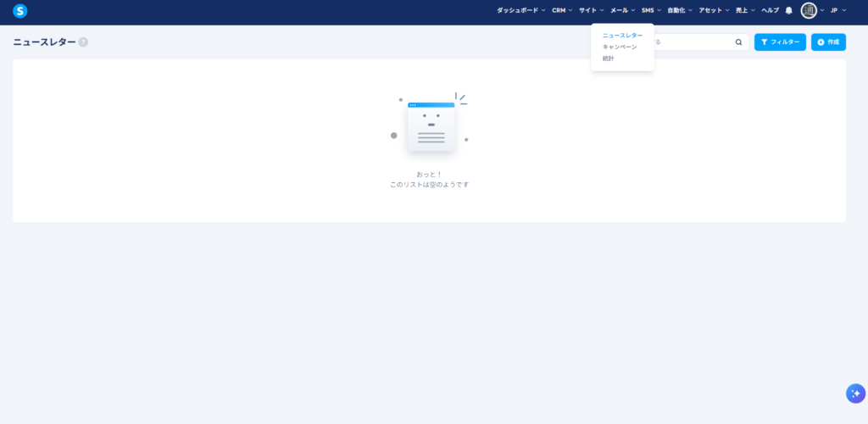The image size is (868, 424).
Task: Click the user profile avatar
Action: 809,10
